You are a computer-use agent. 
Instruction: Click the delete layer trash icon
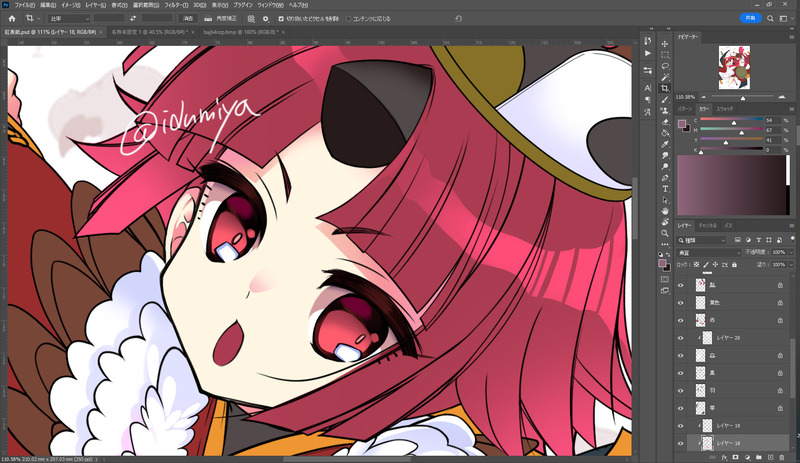[x=782, y=458]
